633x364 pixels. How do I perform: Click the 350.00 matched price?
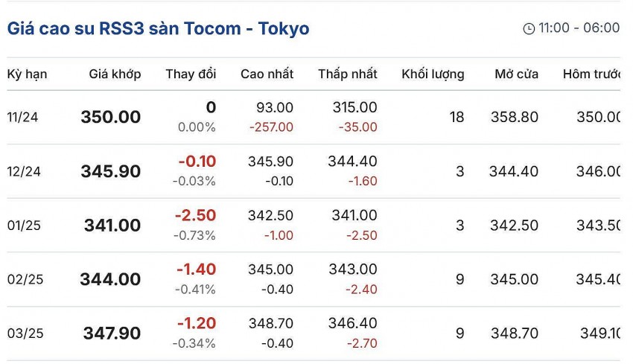pyautogui.click(x=111, y=117)
